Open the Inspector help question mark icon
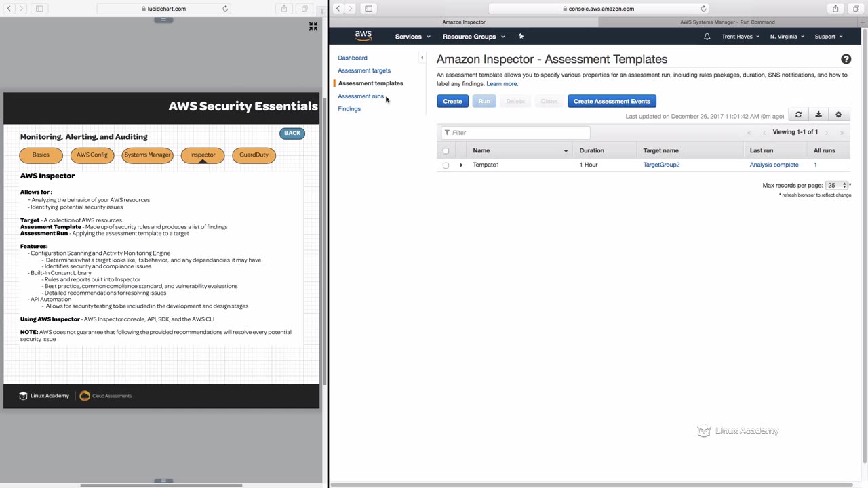 click(x=846, y=60)
